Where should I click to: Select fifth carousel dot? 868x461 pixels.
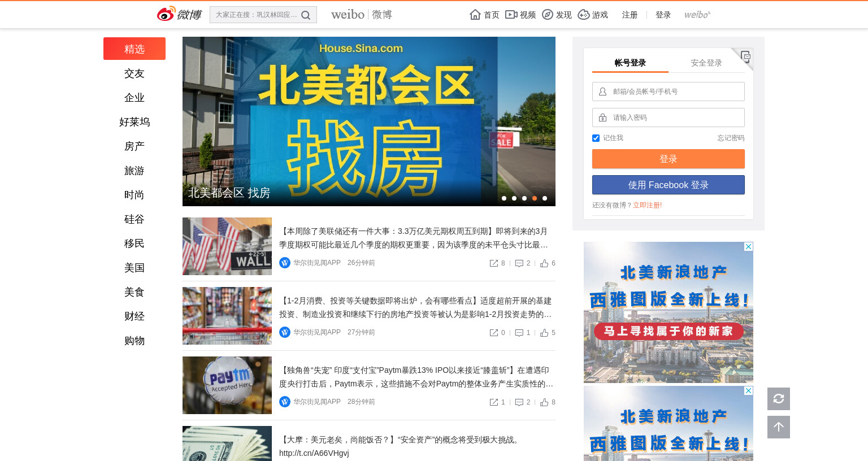coord(545,198)
